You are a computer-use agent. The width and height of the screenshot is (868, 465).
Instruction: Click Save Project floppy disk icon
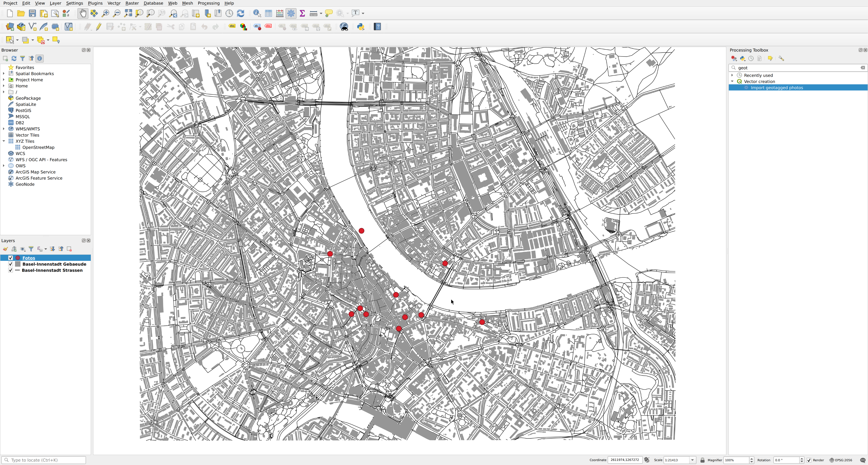(x=32, y=13)
